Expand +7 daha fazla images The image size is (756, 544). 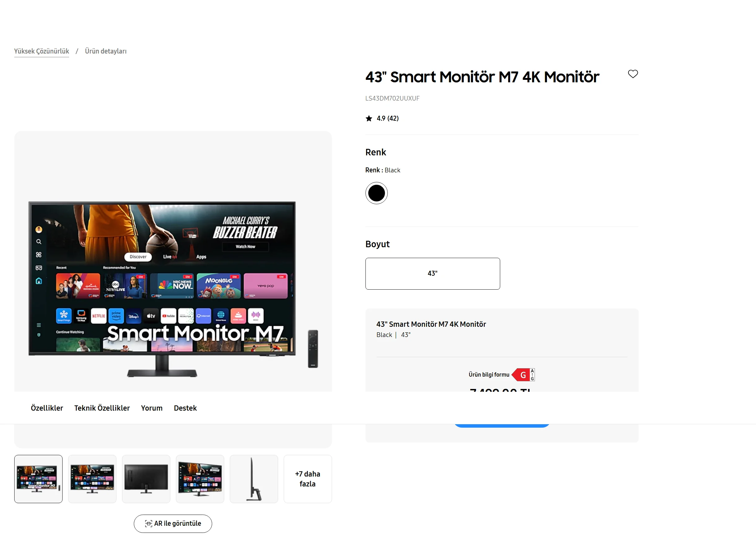click(308, 479)
